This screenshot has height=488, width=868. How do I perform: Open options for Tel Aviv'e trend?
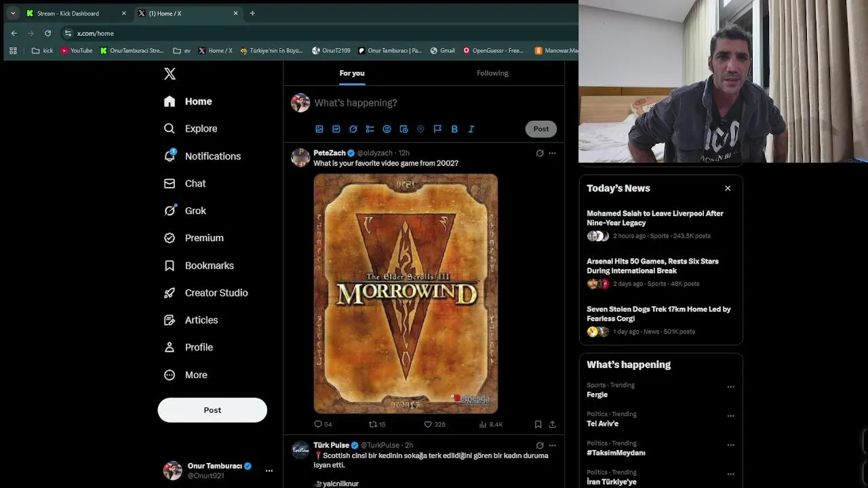(730, 416)
